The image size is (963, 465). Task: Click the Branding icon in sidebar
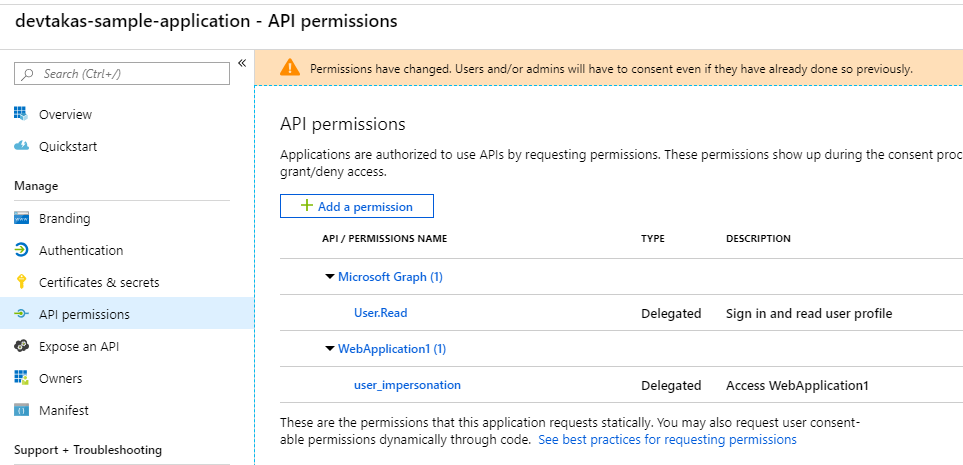click(21, 218)
